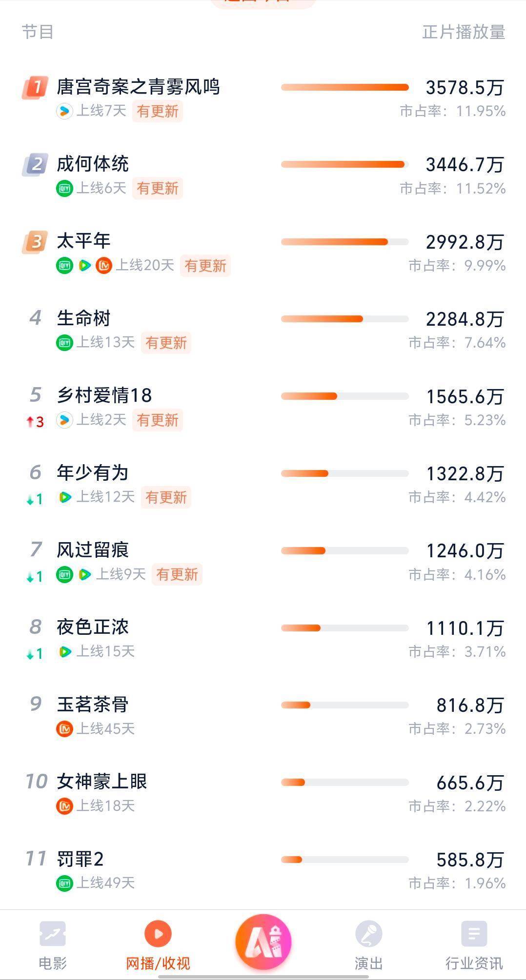The image size is (526, 980).
Task: Tap the iQIYI icon under 生命树
Action: [64, 343]
